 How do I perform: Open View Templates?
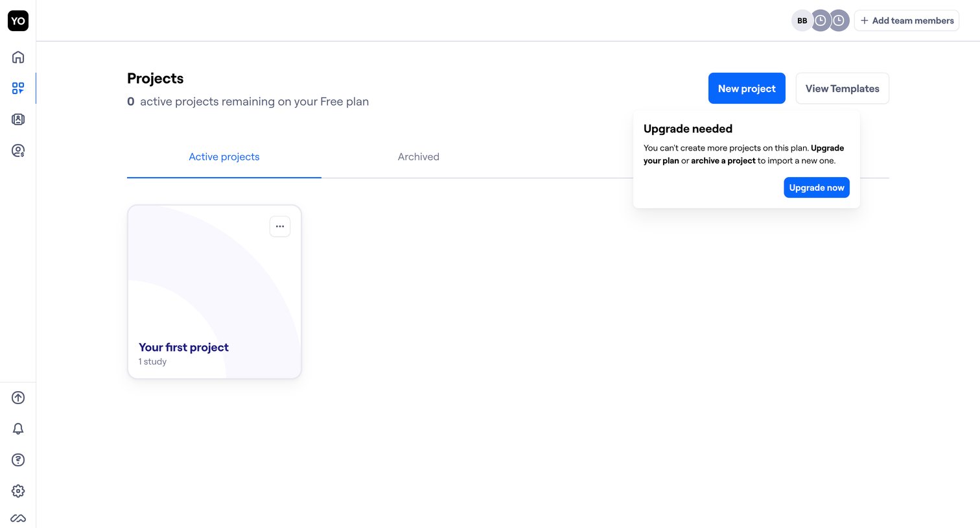point(843,88)
